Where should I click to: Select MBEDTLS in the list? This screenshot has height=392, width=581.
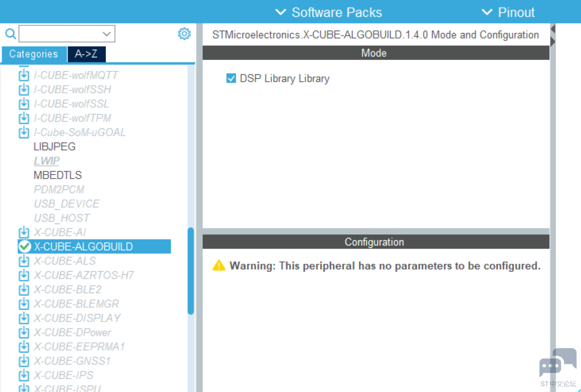(58, 175)
